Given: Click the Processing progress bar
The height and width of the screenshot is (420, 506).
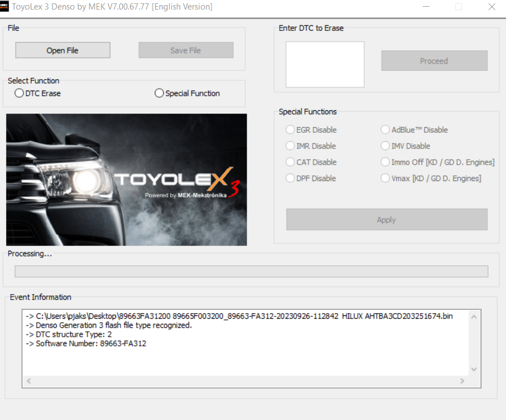Looking at the screenshot, I should click(252, 271).
